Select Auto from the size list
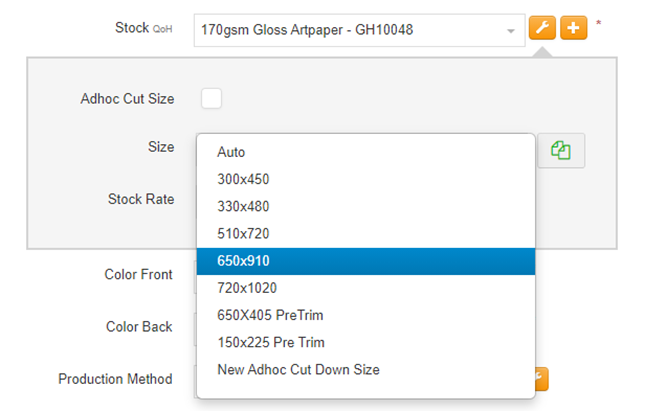667x411 pixels. (231, 152)
